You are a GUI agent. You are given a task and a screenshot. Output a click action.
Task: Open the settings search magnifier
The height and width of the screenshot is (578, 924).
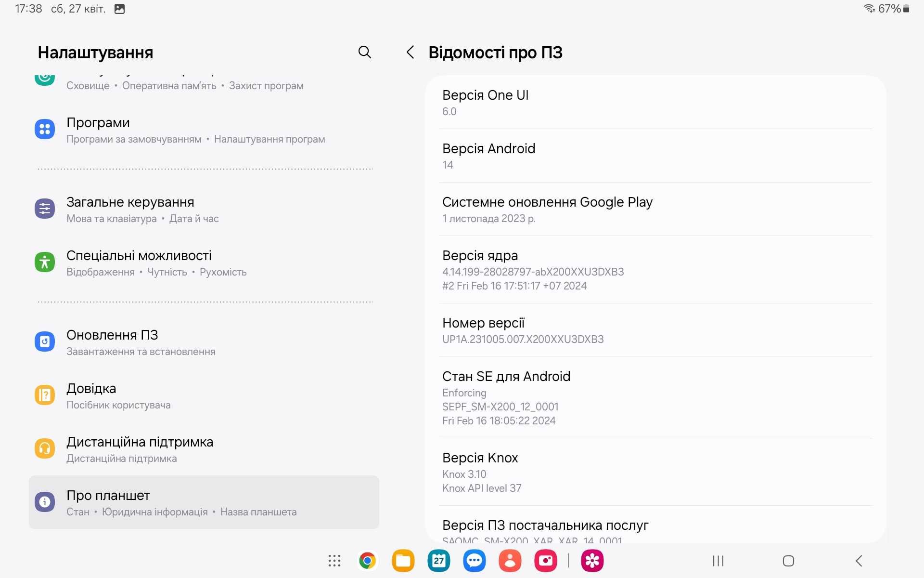coord(365,52)
